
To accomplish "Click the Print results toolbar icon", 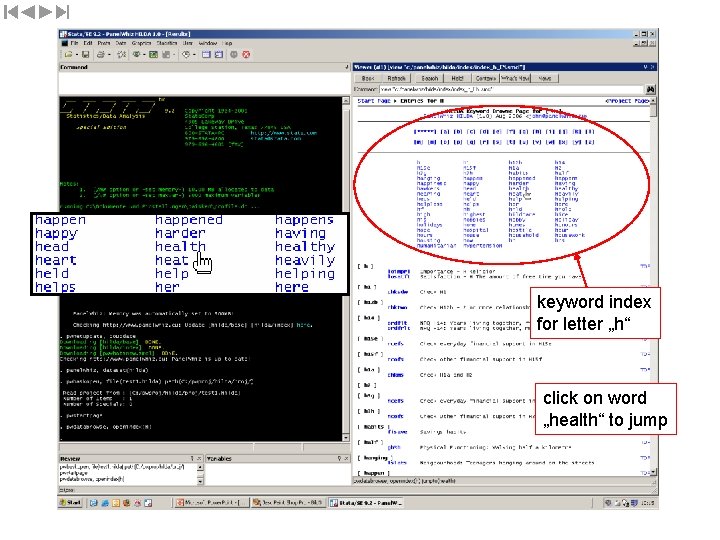I will pos(101,55).
